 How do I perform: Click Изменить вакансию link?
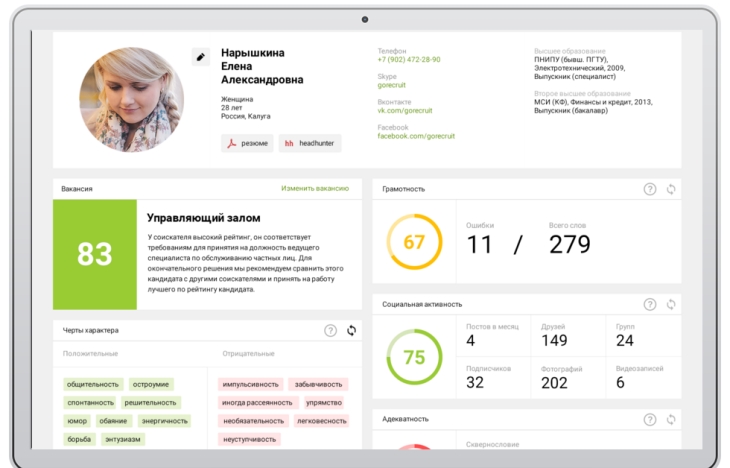[x=315, y=188]
